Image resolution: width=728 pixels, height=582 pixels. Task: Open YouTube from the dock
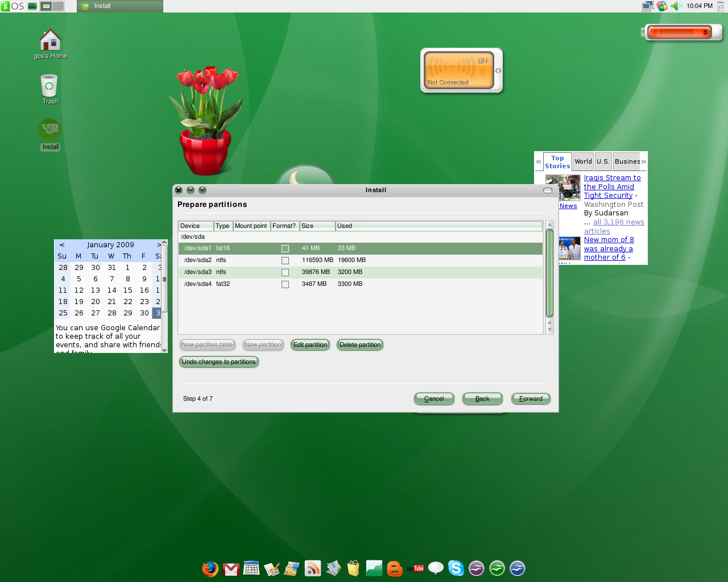coord(415,568)
